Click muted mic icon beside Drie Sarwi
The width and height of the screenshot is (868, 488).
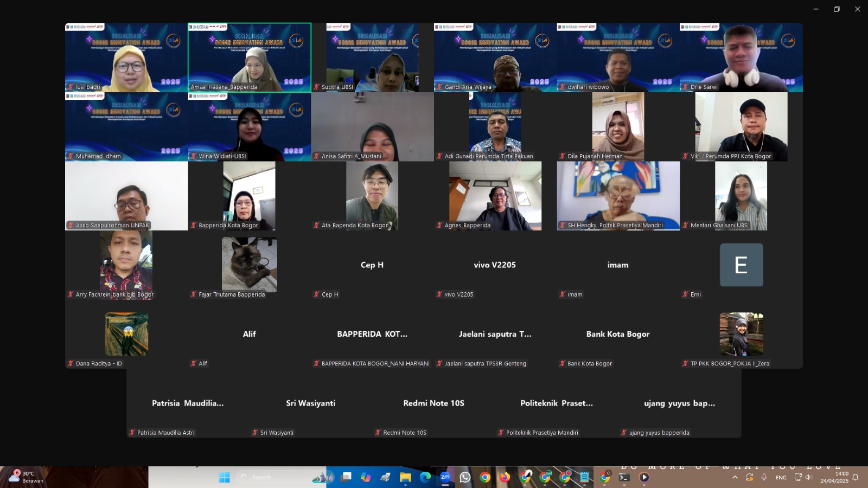click(685, 87)
